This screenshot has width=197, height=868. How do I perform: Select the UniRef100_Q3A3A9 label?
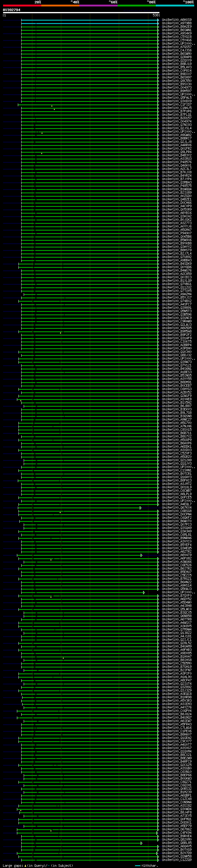[177, 531]
